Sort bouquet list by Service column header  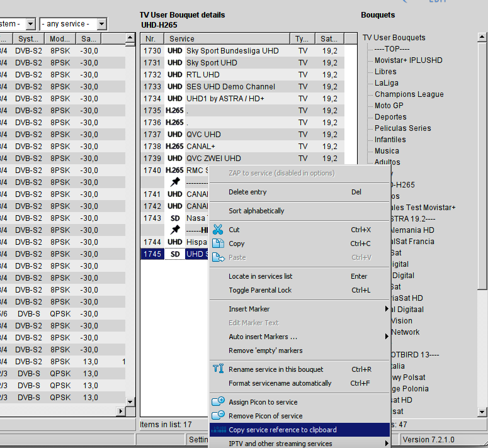point(227,38)
